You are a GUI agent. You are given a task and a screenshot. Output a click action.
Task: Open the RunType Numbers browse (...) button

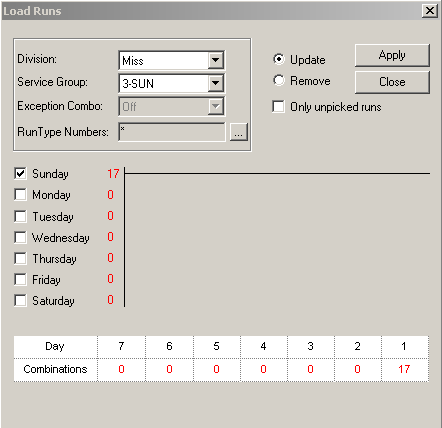[239, 132]
